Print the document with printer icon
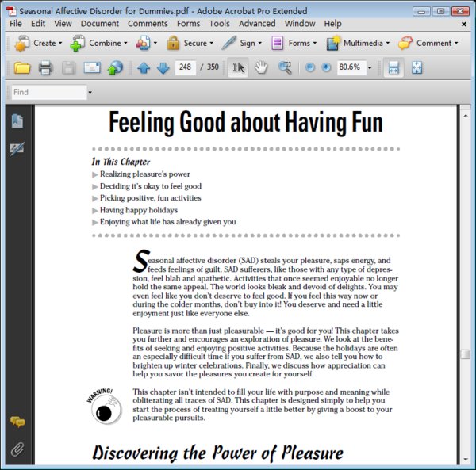Viewport: 476px width, 470px height. coord(45,67)
